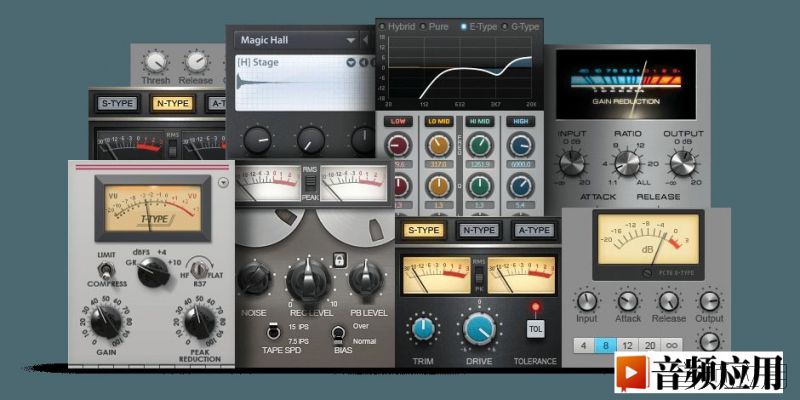
Task: Click the screw icon on the dB VU meter
Action: coord(646,273)
